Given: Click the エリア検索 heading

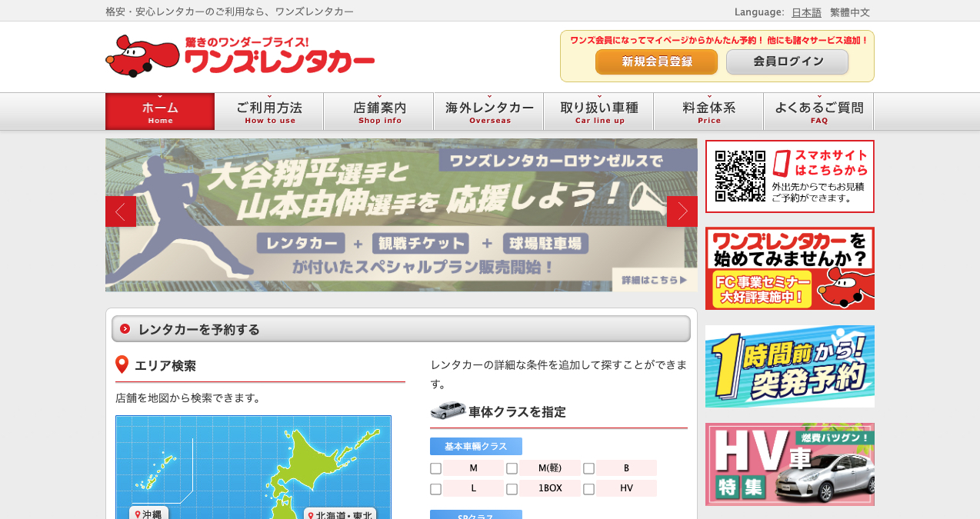Looking at the screenshot, I should (x=165, y=366).
